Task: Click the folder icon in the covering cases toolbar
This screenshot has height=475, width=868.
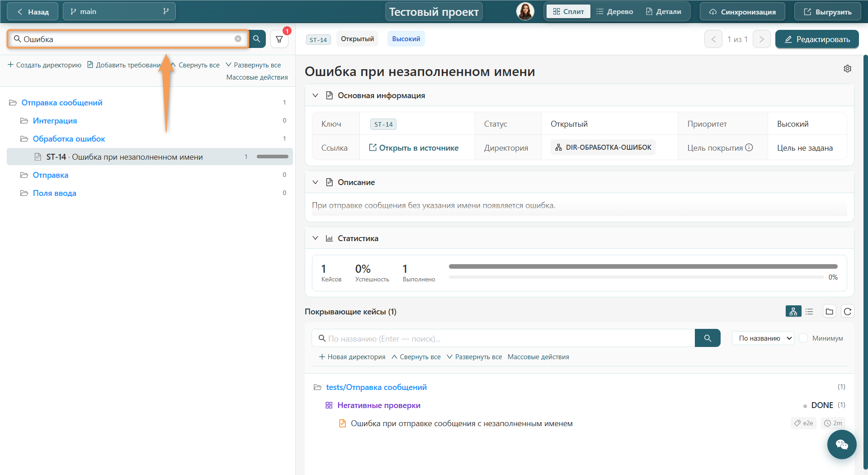Action: (829, 311)
